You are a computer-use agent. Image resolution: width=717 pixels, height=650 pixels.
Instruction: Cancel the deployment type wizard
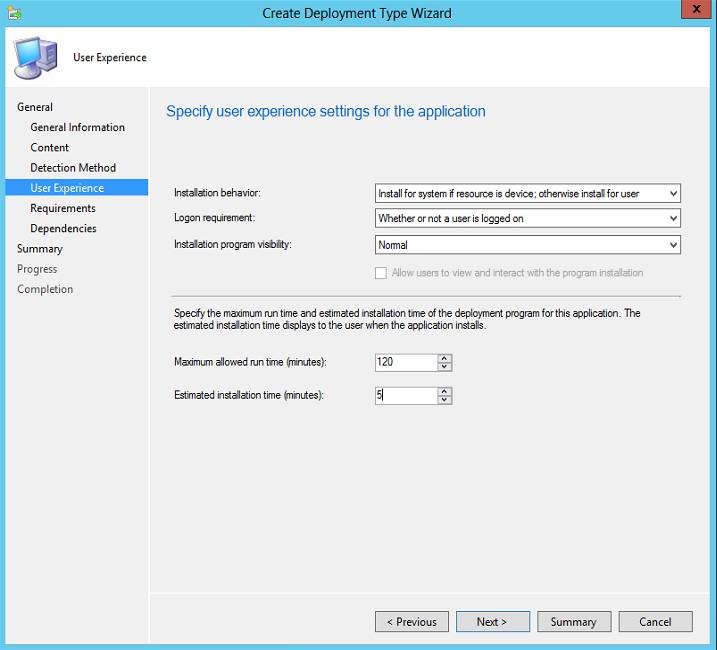655,622
